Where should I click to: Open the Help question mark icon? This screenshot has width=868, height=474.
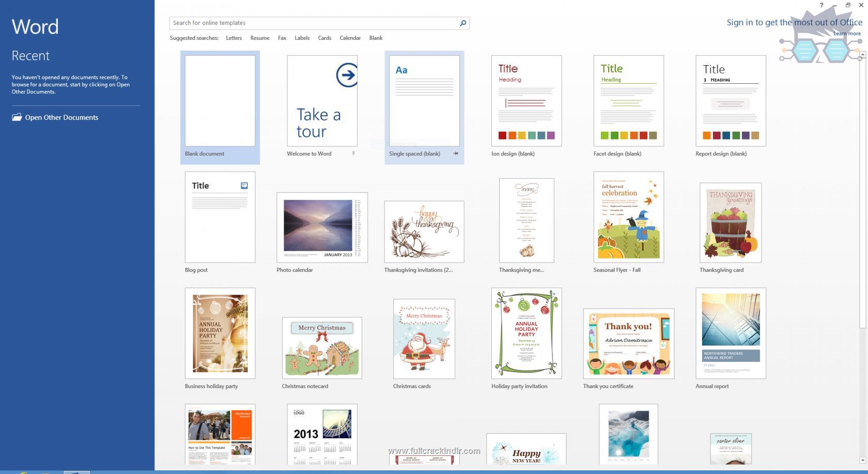[822, 5]
